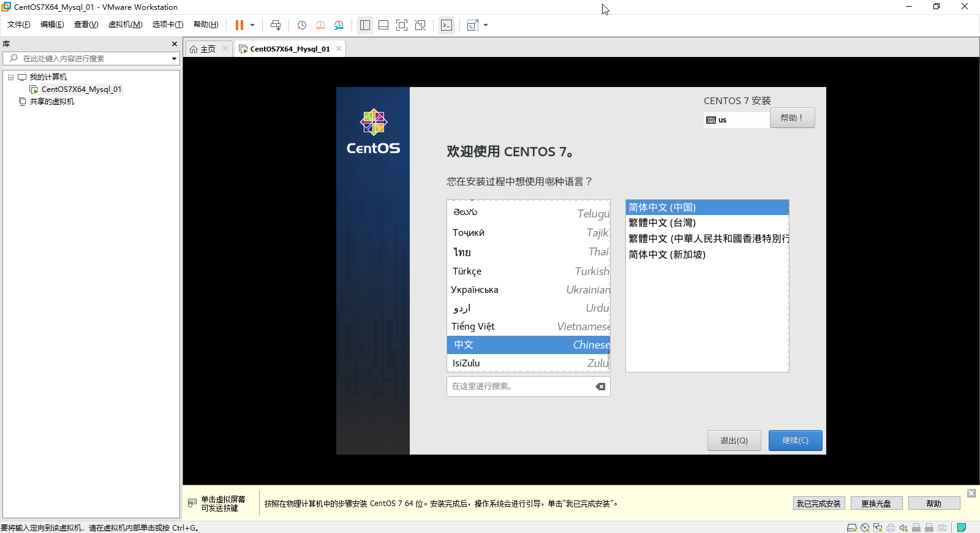The width and height of the screenshot is (980, 533).
Task: Toggle the library sidebar view icon
Action: point(365,25)
